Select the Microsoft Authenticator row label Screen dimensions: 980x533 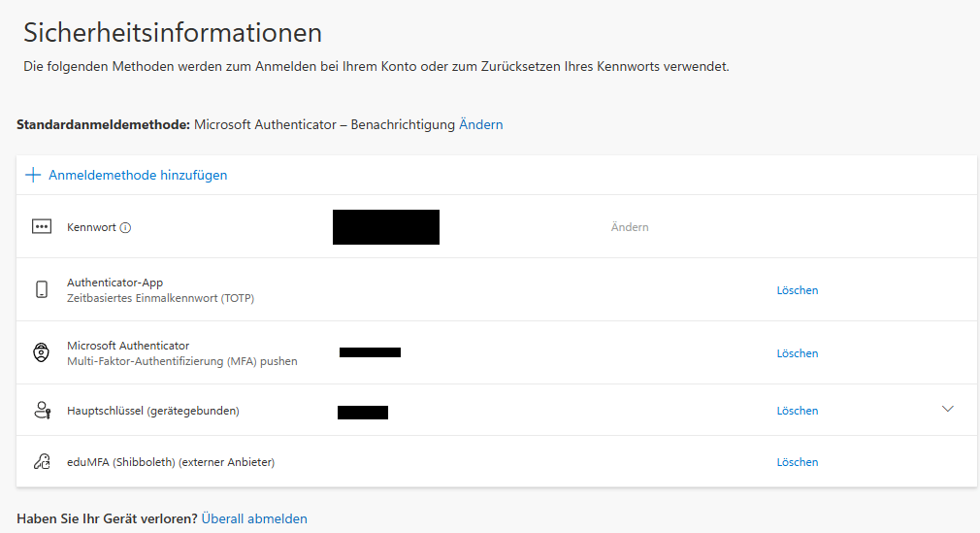(128, 346)
